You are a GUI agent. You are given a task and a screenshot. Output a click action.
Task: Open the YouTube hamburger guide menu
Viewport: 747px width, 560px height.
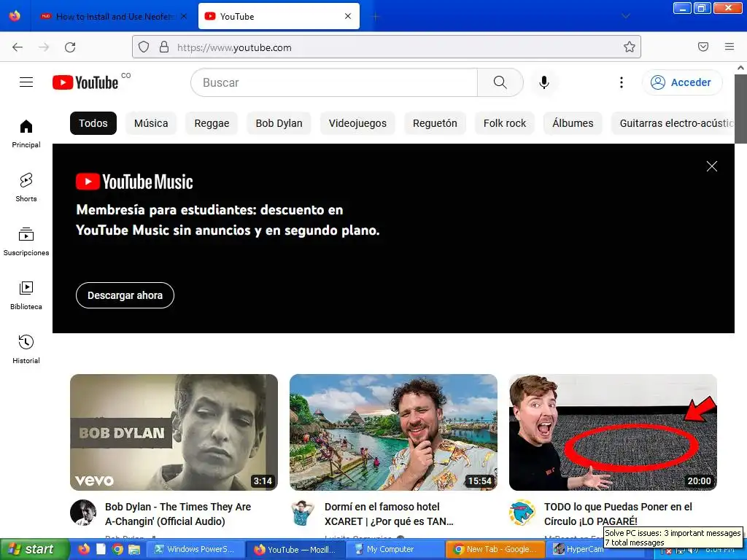(x=26, y=82)
